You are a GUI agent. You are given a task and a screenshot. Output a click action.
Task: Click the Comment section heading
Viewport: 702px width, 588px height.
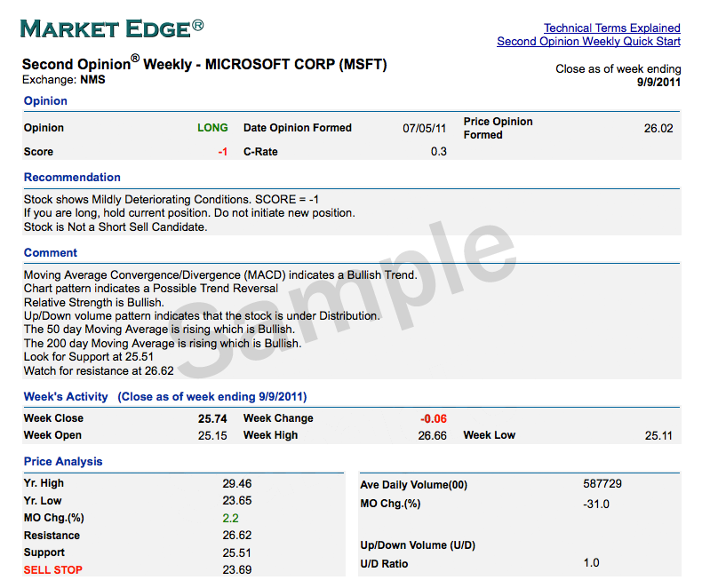click(x=51, y=253)
